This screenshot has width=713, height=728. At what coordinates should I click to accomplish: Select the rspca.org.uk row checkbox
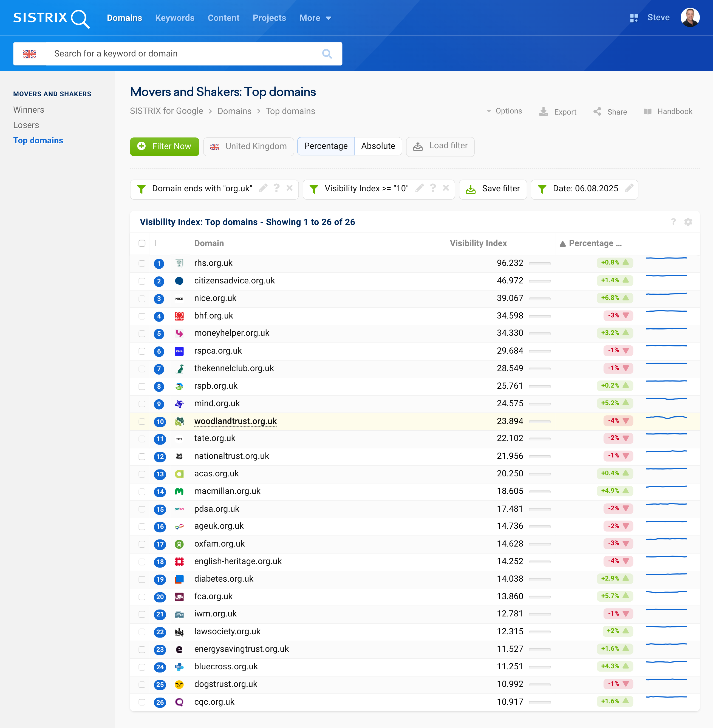point(142,351)
